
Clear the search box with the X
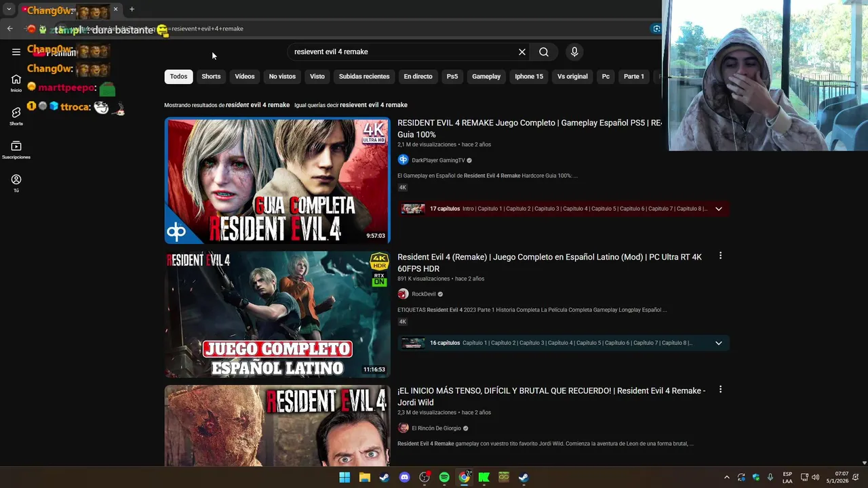click(x=522, y=52)
